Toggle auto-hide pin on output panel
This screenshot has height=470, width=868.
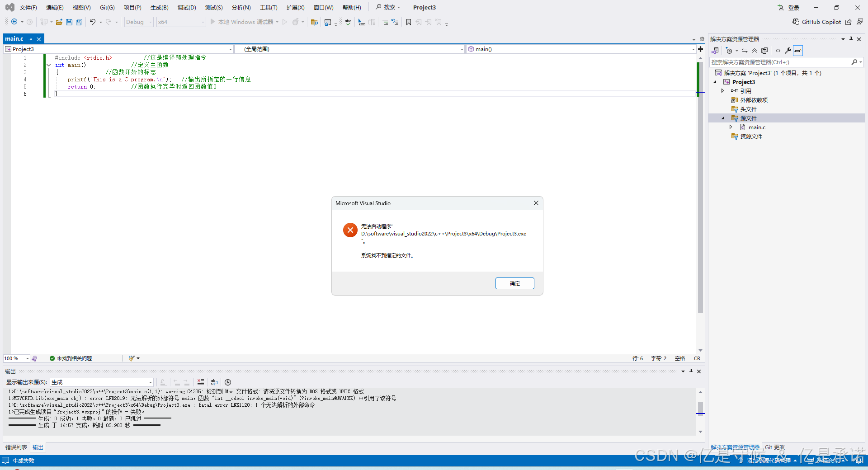[691, 371]
